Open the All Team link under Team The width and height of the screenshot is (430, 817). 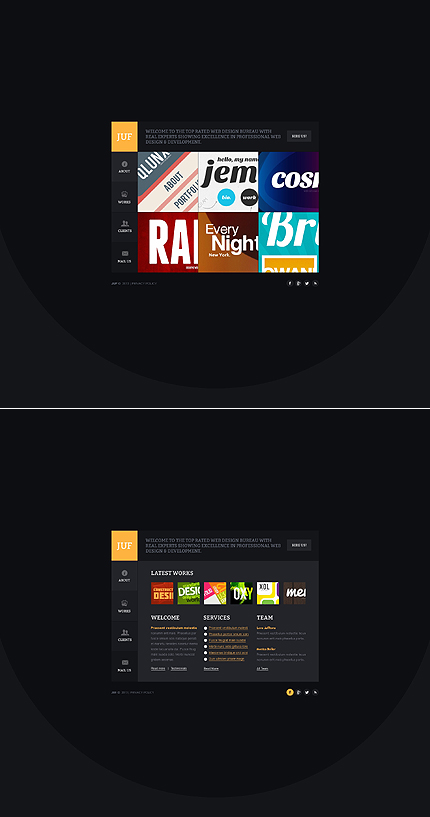coord(262,669)
